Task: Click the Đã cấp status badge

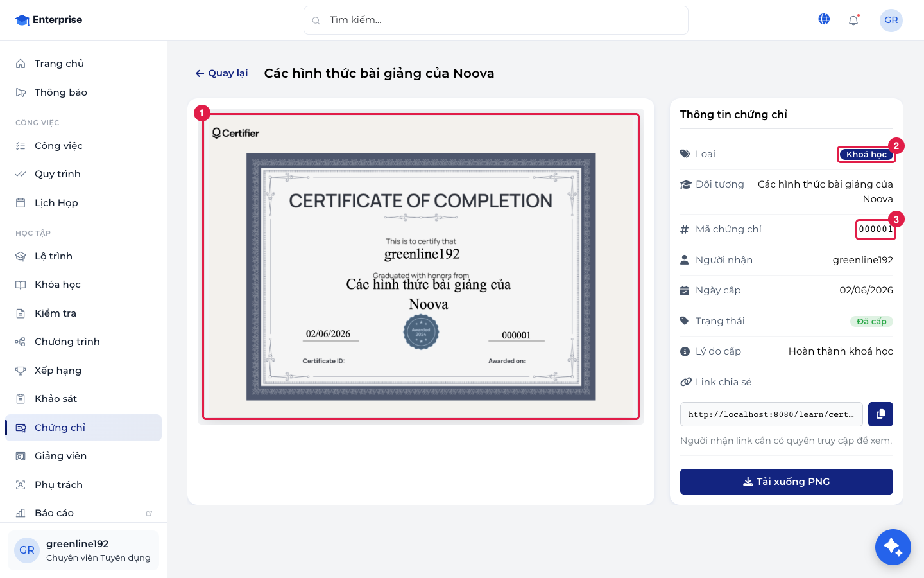Action: [x=871, y=321]
